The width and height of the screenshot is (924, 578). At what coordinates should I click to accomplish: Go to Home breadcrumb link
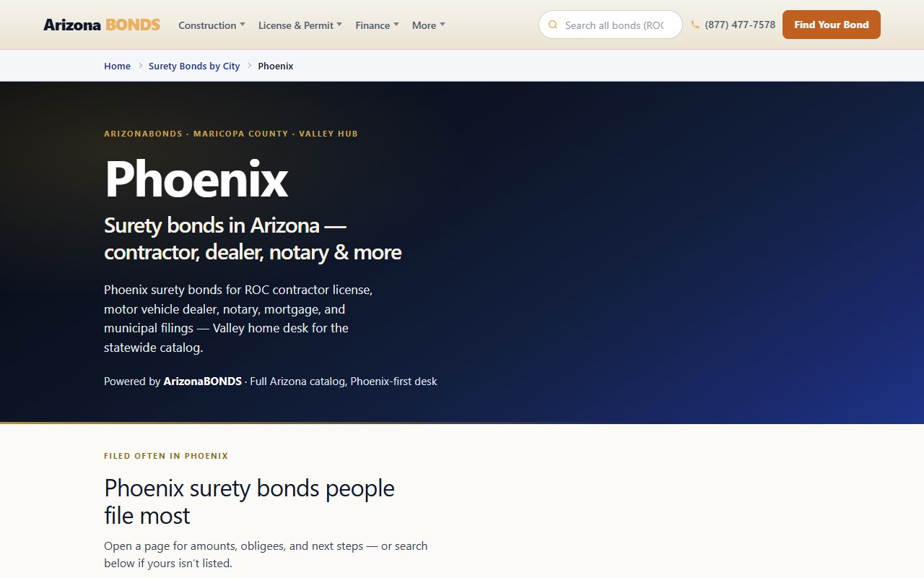(x=117, y=66)
